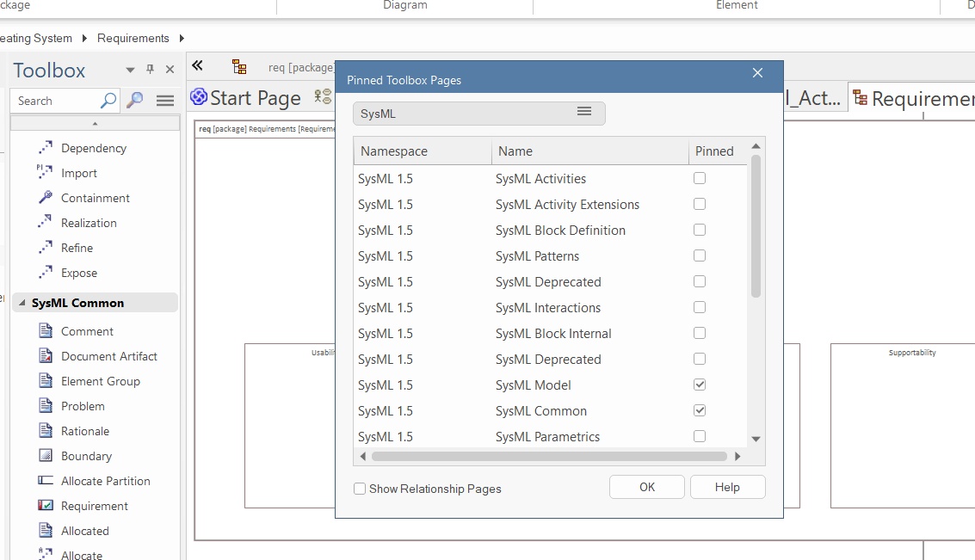
Task: Uncheck the SysML Model pinned checkbox
Action: click(700, 385)
